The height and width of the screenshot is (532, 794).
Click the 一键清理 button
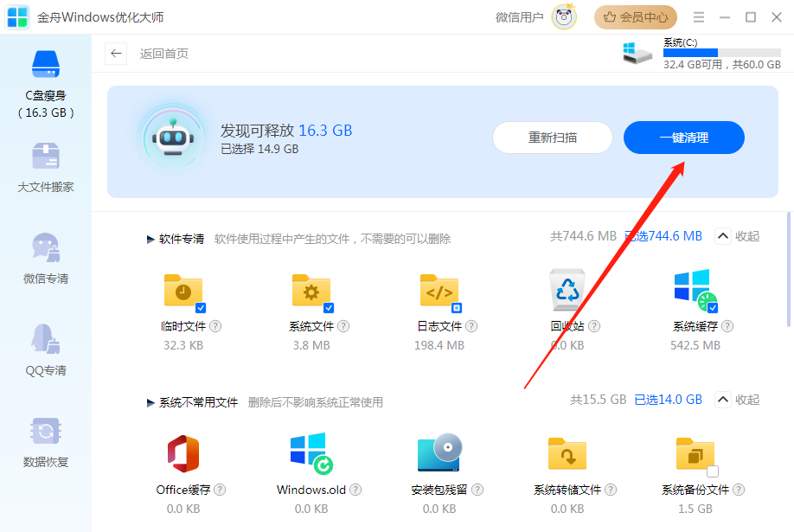pyautogui.click(x=683, y=138)
